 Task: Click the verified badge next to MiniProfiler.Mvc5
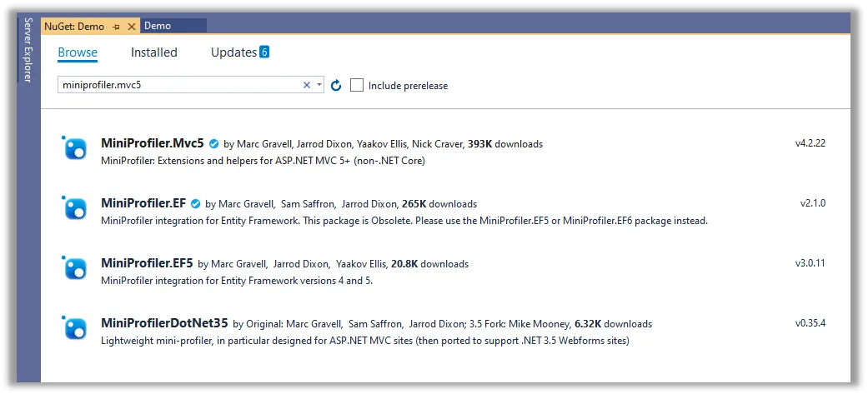click(x=213, y=144)
